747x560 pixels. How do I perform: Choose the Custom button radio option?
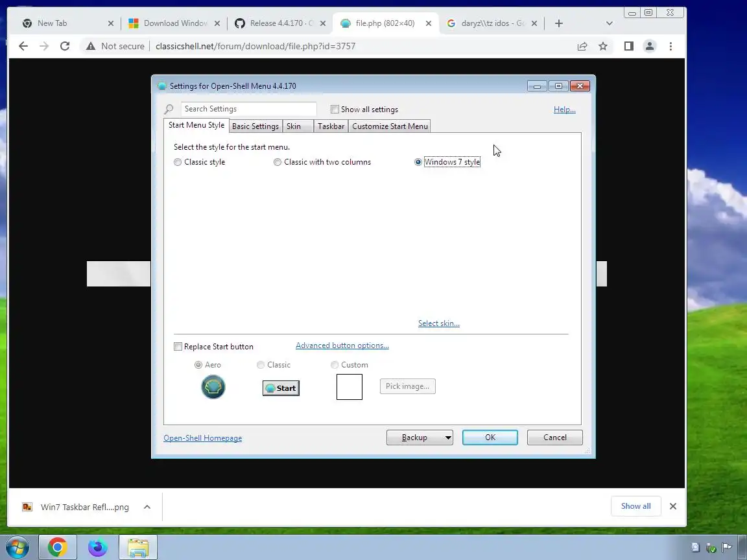coord(335,365)
